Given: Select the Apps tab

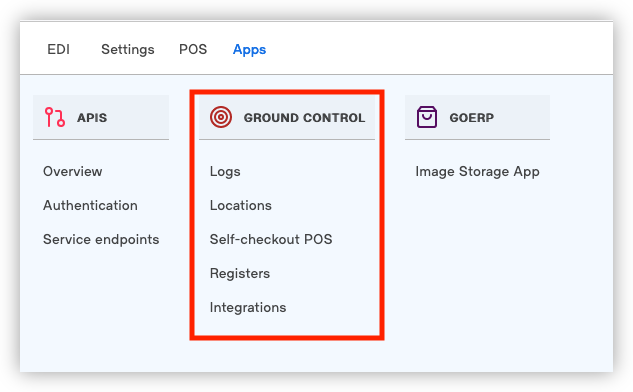Looking at the screenshot, I should coord(249,50).
